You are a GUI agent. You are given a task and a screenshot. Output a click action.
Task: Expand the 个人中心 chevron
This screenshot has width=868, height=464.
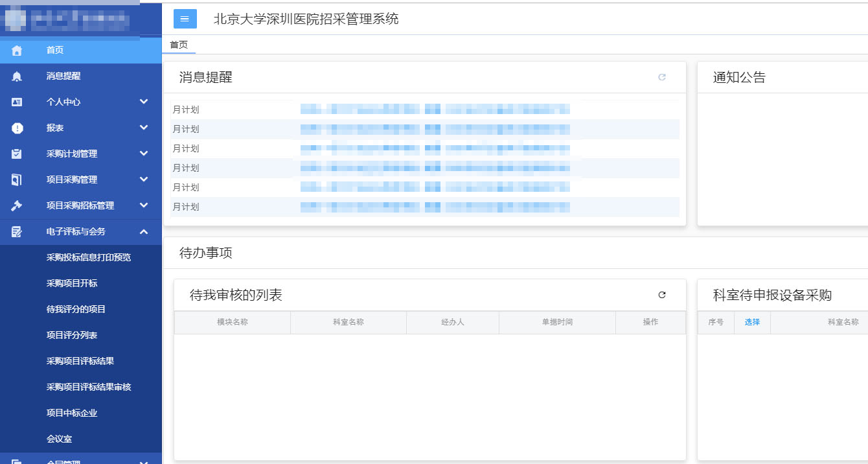point(144,102)
